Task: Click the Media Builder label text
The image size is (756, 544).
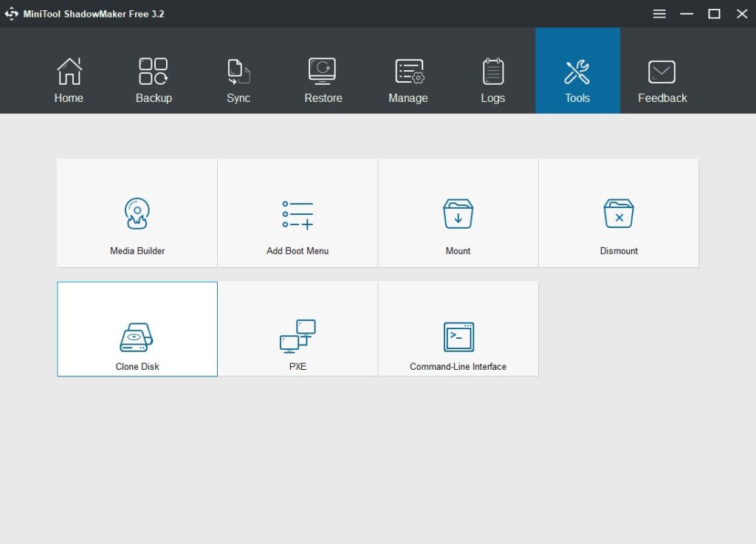Action: coord(137,251)
